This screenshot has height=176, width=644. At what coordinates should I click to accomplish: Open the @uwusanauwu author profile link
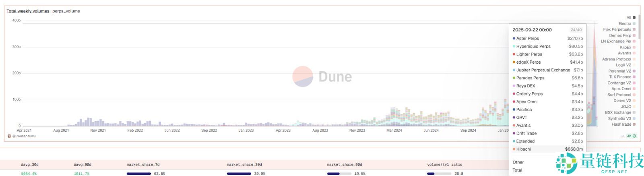[x=24, y=136]
